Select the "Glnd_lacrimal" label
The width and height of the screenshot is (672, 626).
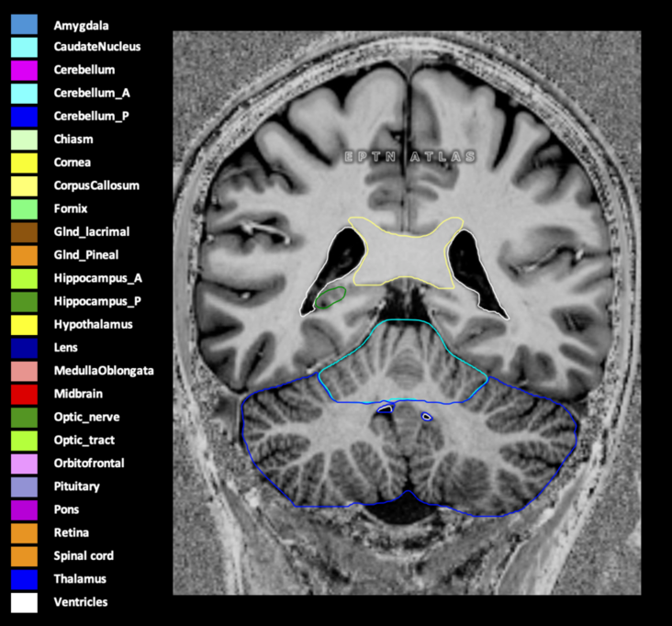click(92, 232)
